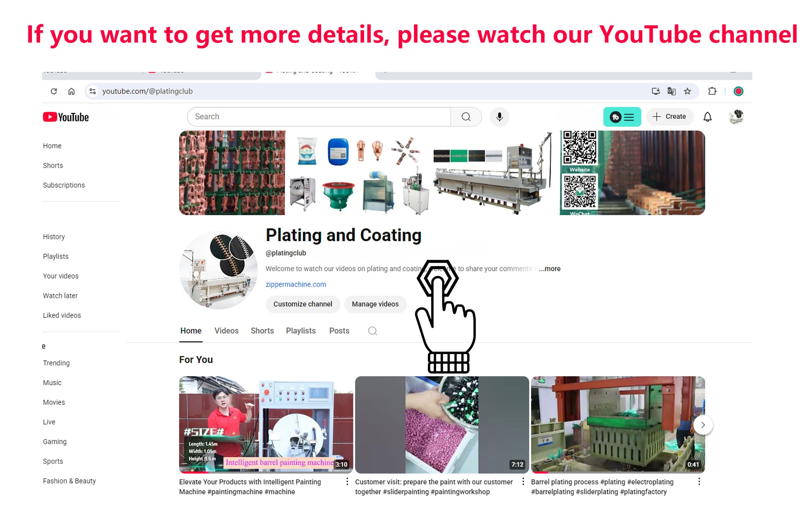Reload the page with browser refresh icon

pos(54,91)
